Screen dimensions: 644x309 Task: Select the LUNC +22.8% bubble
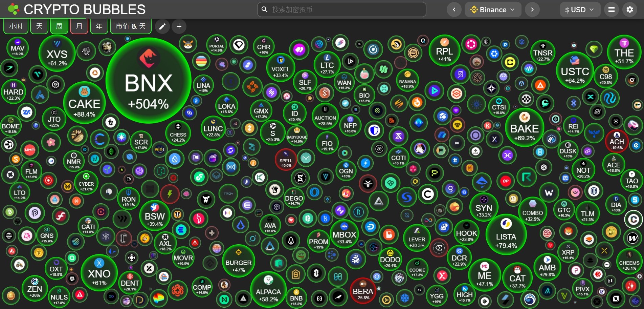click(x=213, y=128)
